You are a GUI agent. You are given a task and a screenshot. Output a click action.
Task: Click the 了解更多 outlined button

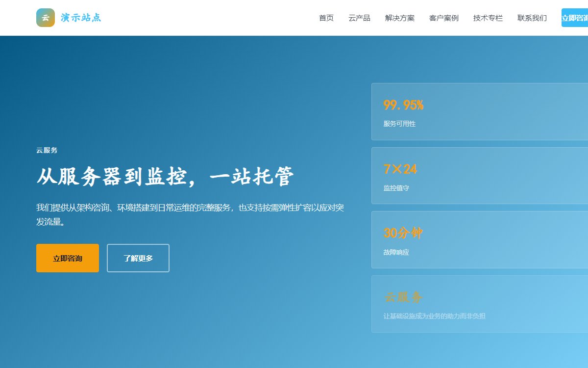pos(138,258)
